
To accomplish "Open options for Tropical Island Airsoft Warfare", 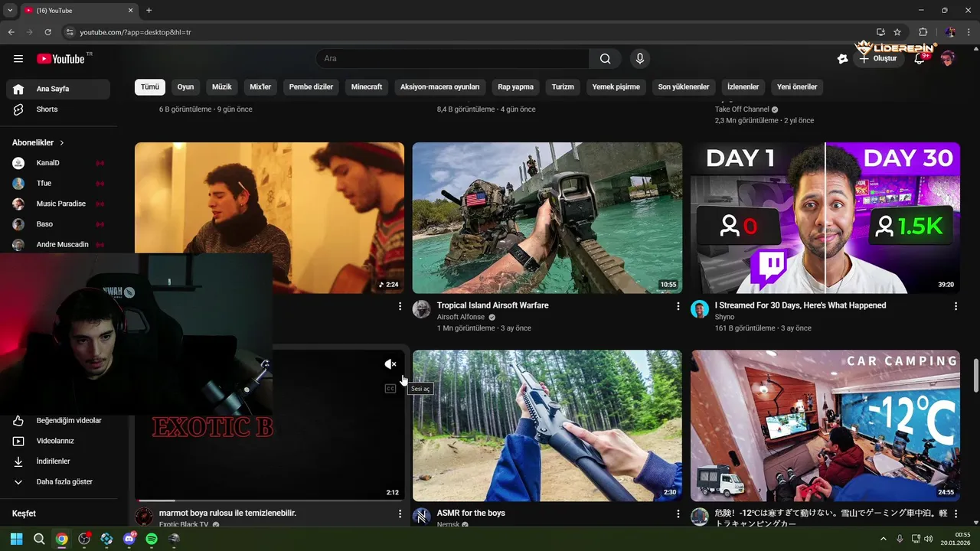I will [x=678, y=306].
